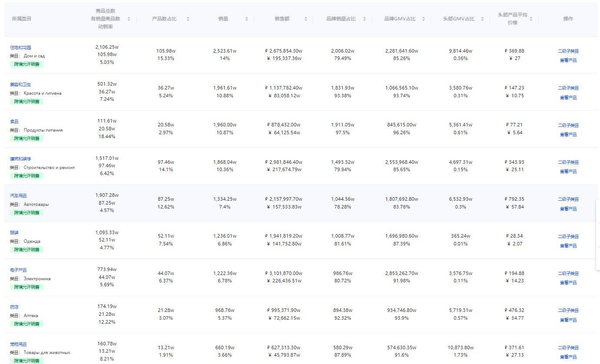Click 二级子类目 in 宠物用品 row
This screenshot has width=600, height=364.
click(x=568, y=348)
